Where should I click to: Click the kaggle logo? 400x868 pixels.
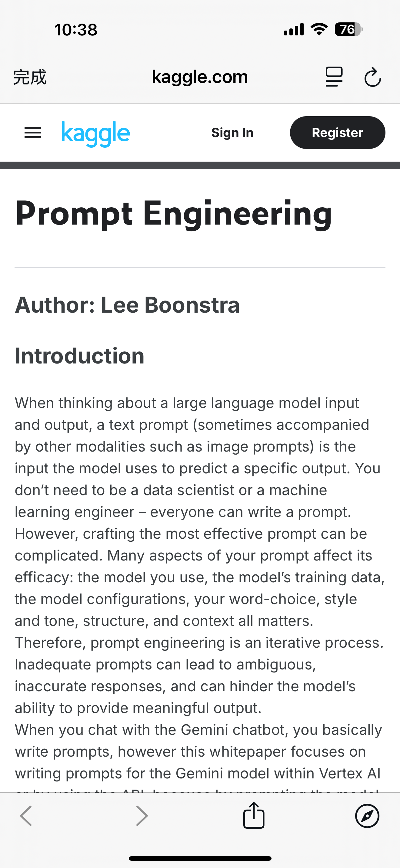[x=96, y=134]
